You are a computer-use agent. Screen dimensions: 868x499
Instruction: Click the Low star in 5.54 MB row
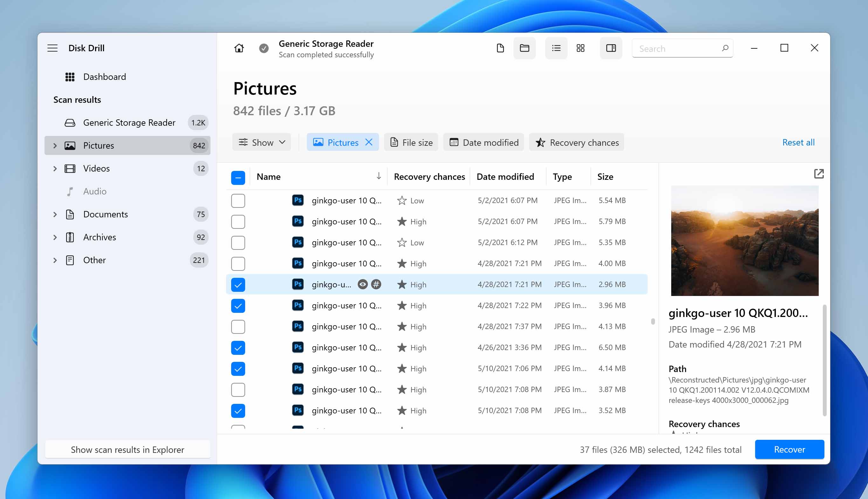click(402, 200)
